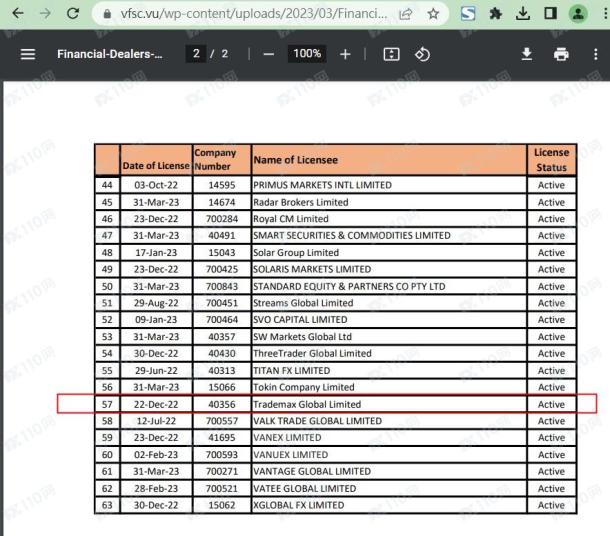Click the 100% zoom level field
The height and width of the screenshot is (536, 610).
(x=307, y=53)
